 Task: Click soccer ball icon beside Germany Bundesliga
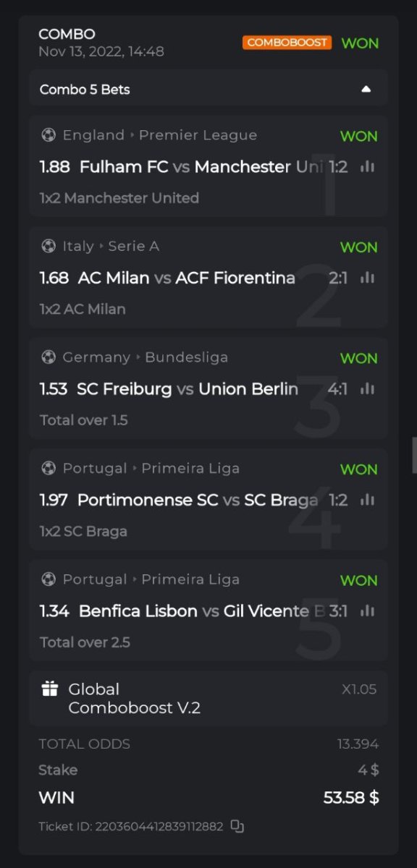(49, 357)
